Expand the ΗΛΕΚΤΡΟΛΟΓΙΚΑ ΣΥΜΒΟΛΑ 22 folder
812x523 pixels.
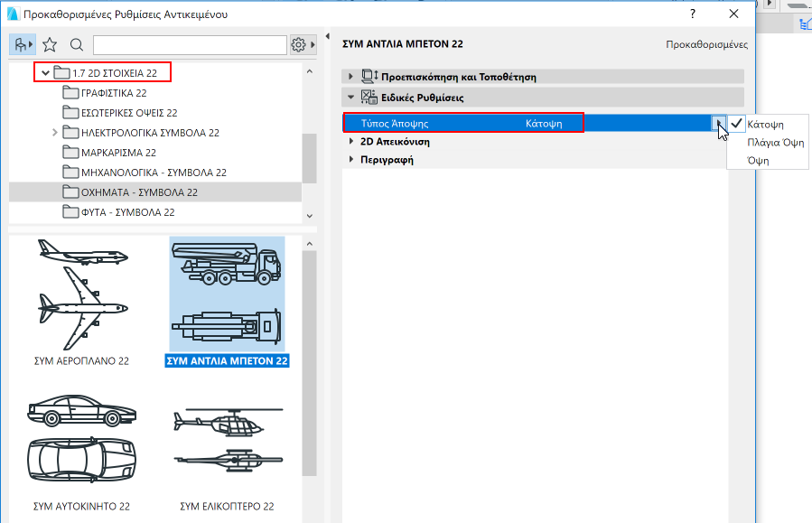point(55,133)
